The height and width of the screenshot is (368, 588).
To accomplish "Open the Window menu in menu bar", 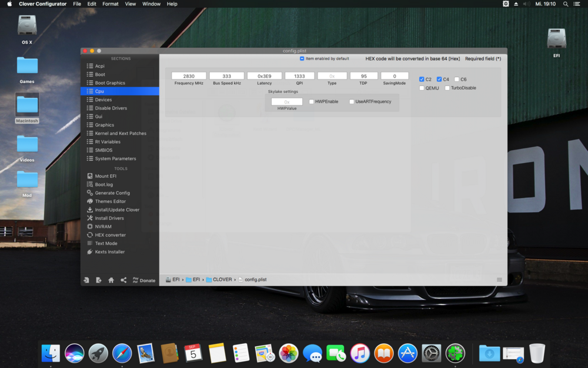I will (151, 4).
